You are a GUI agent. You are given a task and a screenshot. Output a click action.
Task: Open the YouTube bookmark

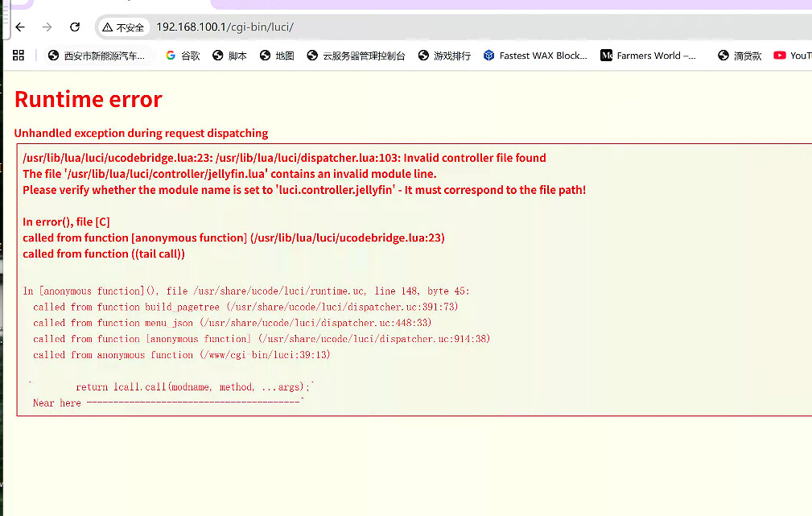[x=793, y=56]
